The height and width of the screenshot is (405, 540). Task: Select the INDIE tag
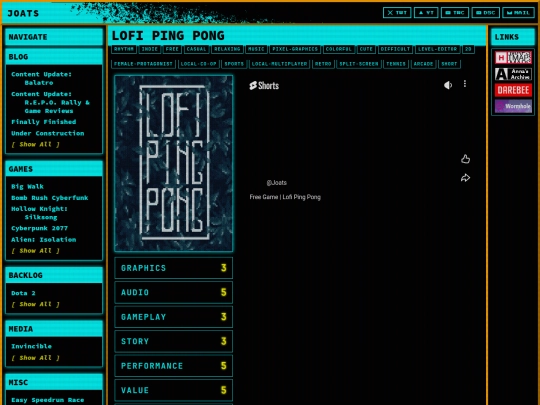pos(150,49)
